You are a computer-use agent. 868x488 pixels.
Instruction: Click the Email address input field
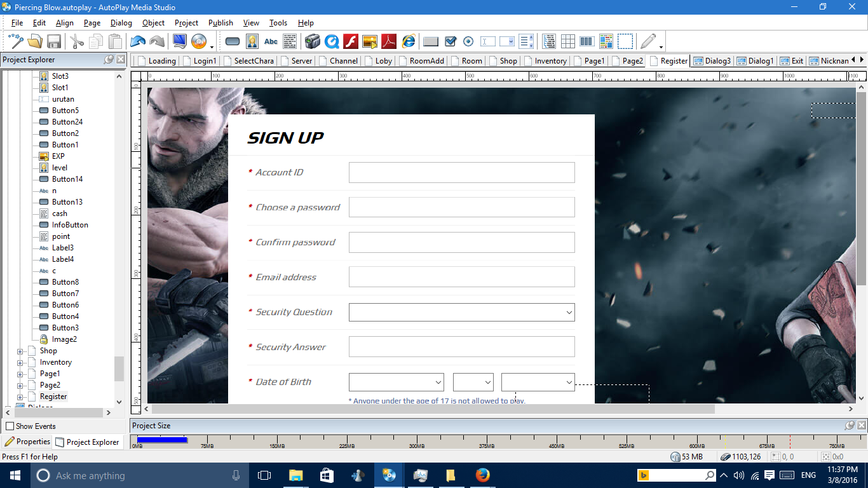click(x=462, y=277)
